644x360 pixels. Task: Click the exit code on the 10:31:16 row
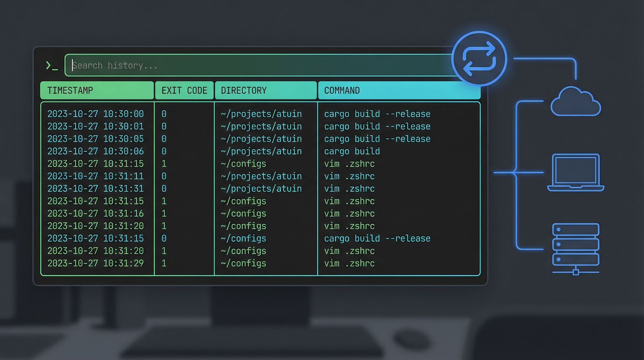point(164,214)
